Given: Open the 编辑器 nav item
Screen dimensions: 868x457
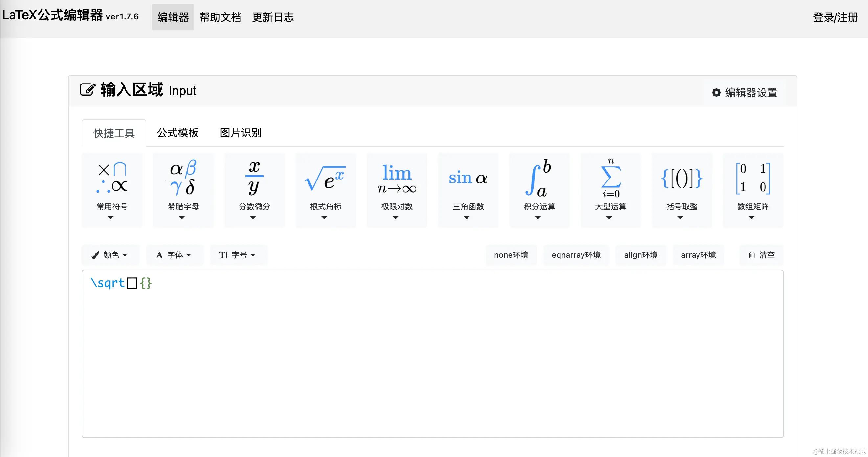Looking at the screenshot, I should [173, 17].
